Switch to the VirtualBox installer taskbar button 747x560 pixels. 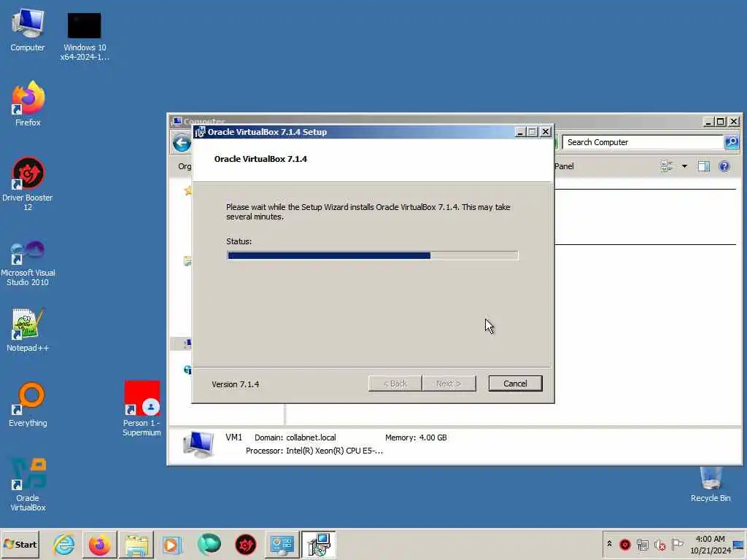pos(318,545)
